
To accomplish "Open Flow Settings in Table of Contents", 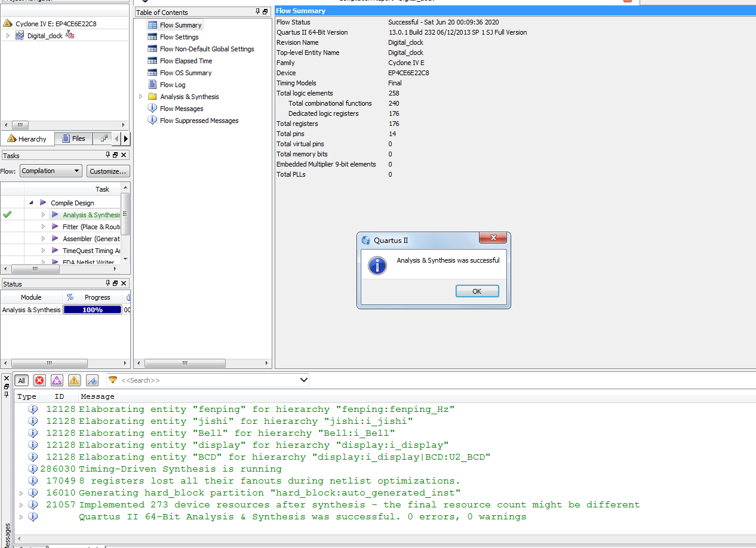I will (x=179, y=37).
